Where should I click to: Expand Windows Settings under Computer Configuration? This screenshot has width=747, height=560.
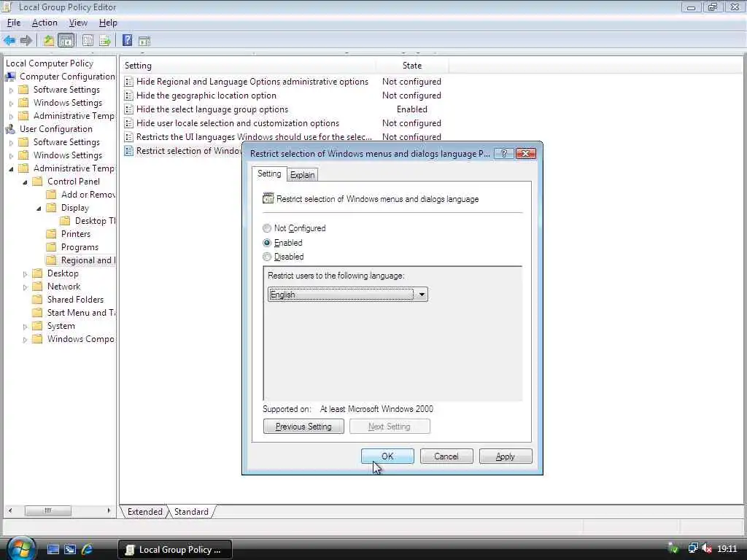click(11, 104)
